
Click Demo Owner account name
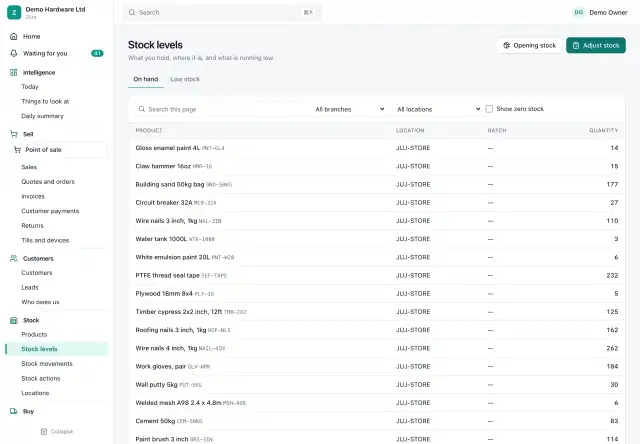(x=608, y=13)
